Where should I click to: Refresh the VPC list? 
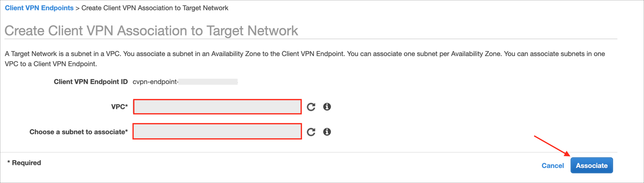point(311,107)
